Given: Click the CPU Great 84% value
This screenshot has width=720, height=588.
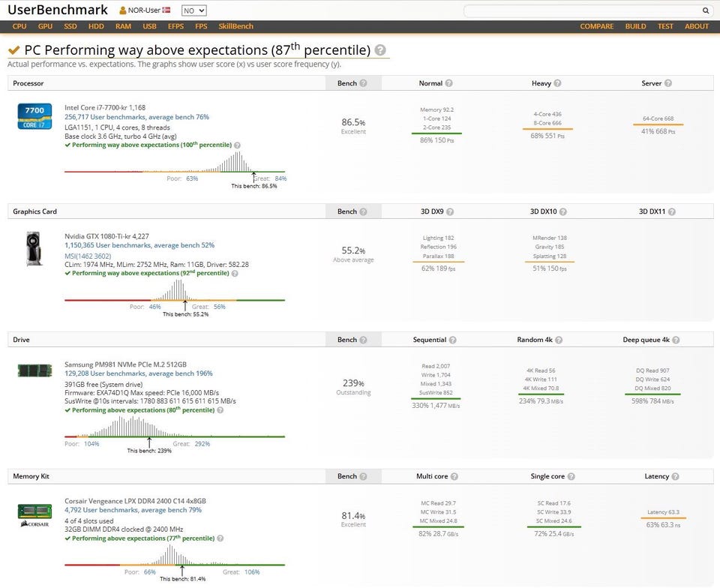Looking at the screenshot, I should coord(280,178).
